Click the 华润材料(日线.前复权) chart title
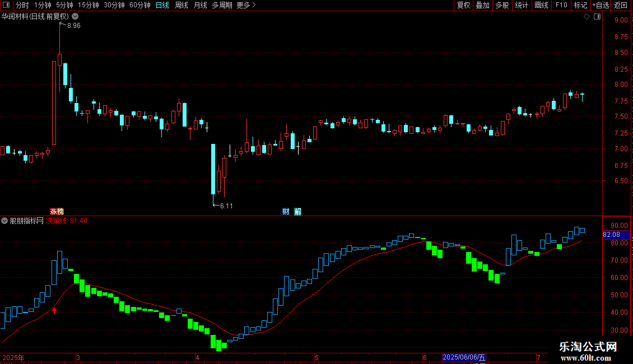The height and width of the screenshot is (364, 633). click(x=35, y=16)
